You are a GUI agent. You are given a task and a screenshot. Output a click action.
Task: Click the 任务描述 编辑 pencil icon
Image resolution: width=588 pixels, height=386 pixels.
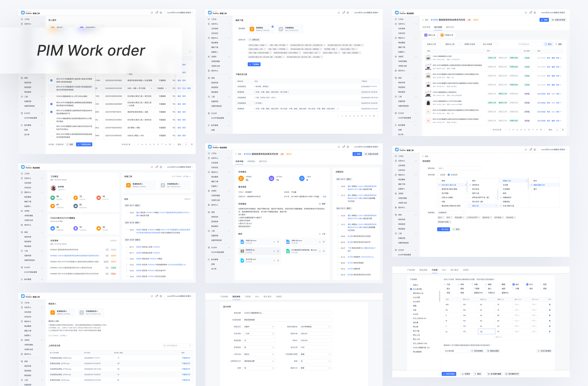(320, 204)
